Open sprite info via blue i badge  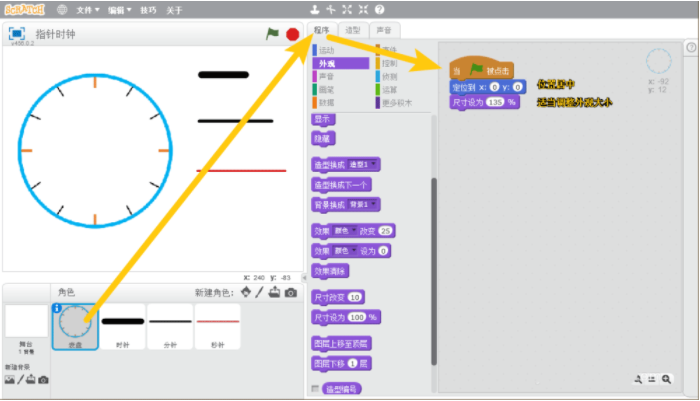click(x=57, y=309)
